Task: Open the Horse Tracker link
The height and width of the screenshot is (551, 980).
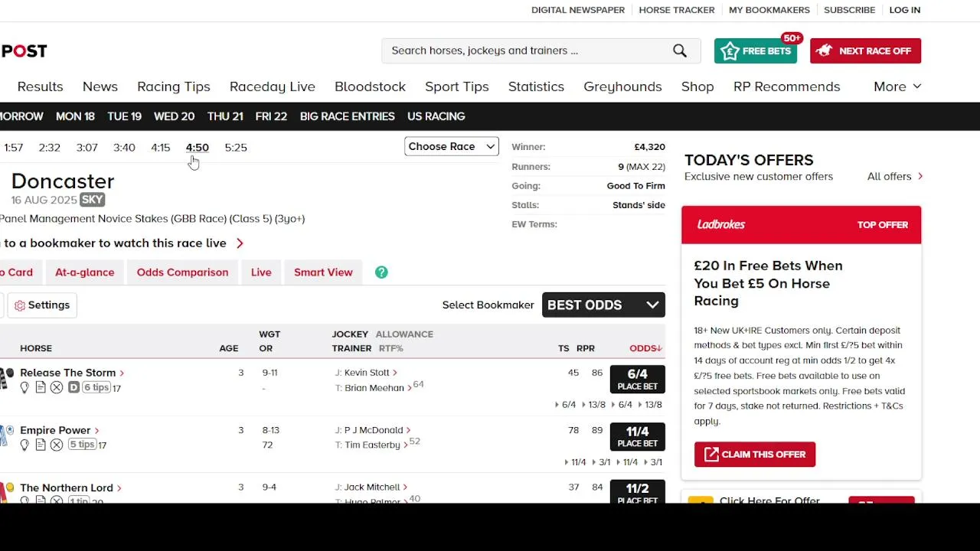Action: pos(677,10)
